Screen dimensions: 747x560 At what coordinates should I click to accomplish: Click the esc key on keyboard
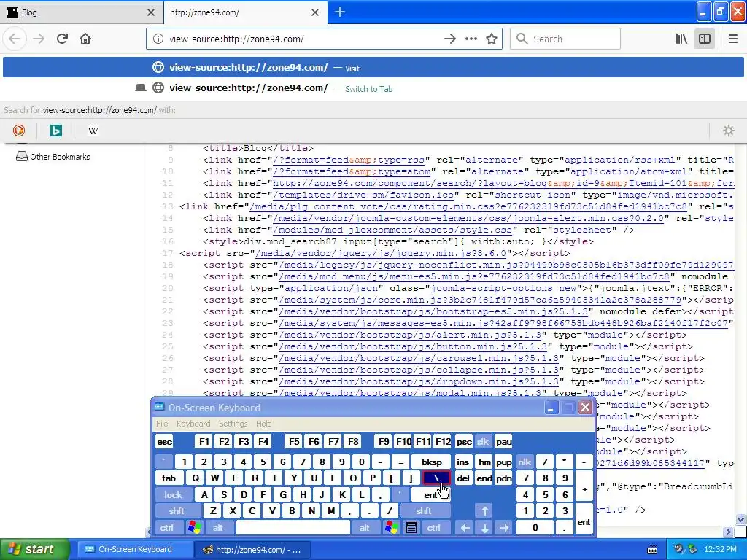click(164, 442)
